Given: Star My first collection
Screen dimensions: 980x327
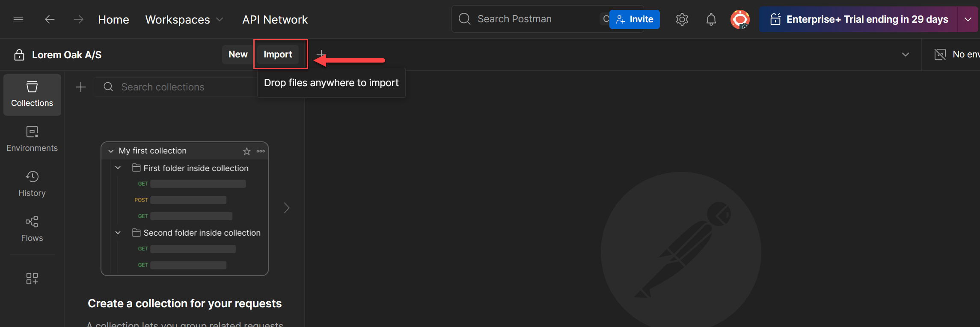Looking at the screenshot, I should point(246,151).
